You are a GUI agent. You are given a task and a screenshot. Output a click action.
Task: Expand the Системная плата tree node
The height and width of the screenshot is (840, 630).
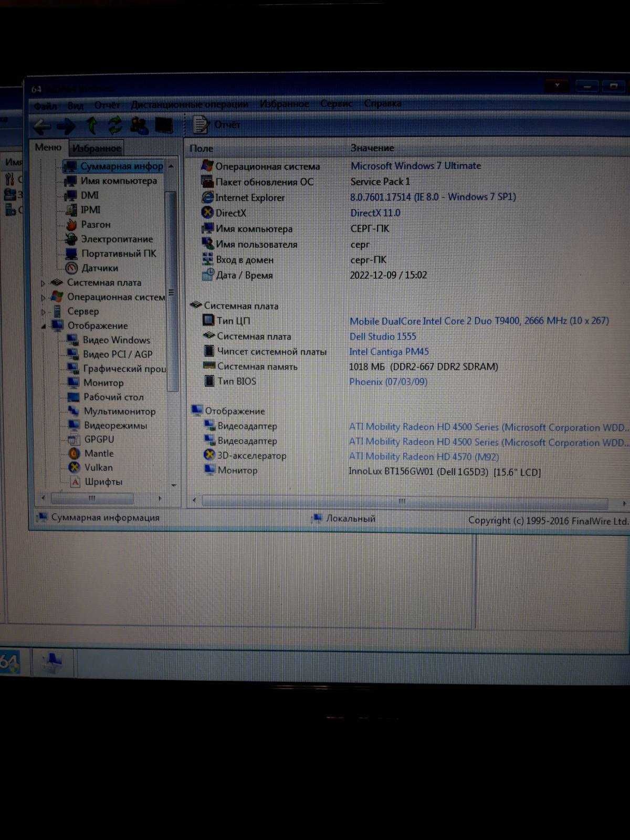coord(44,283)
